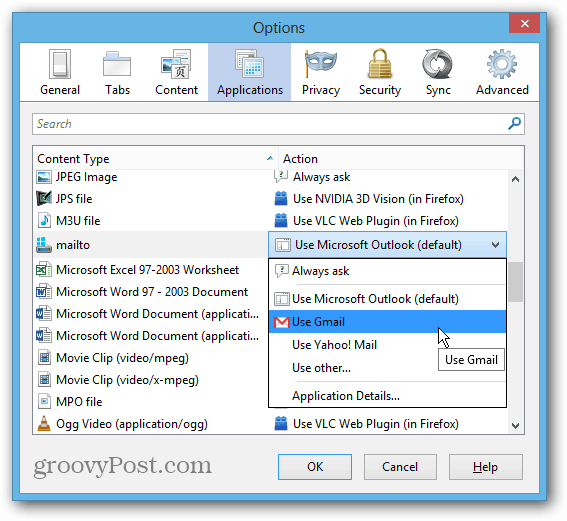Select Use Gmail in the dropdown
This screenshot has width=567, height=521.
(387, 321)
